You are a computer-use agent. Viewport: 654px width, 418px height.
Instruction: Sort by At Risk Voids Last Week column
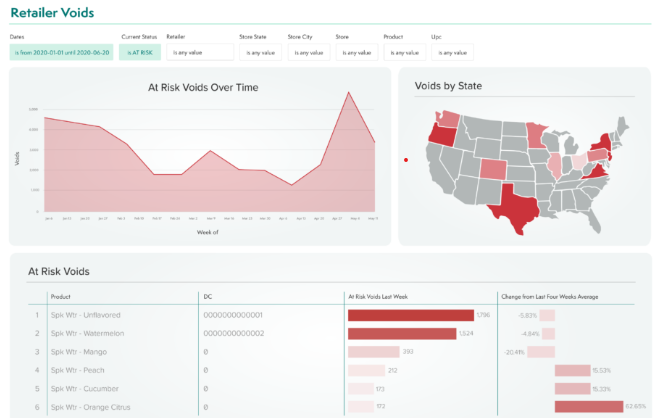point(384,297)
